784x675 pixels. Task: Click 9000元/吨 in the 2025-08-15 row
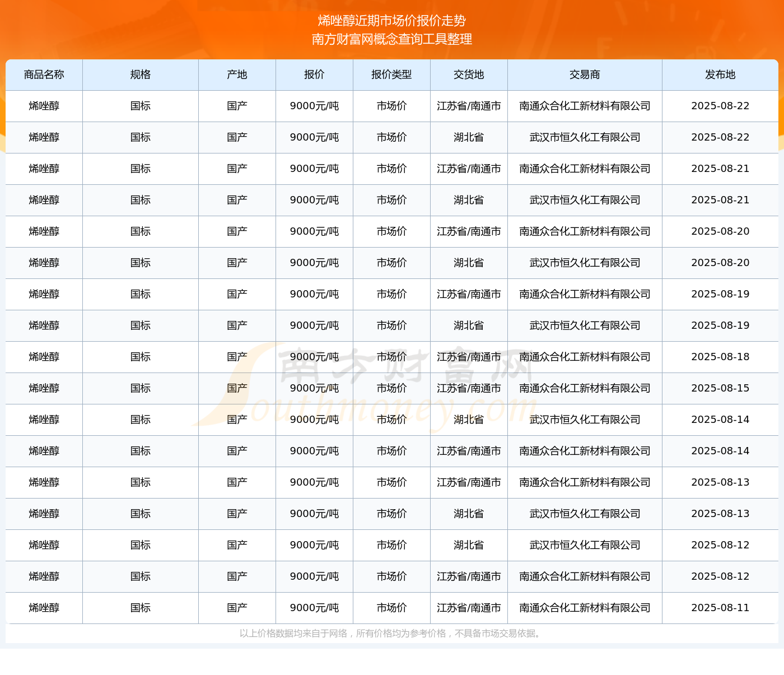point(315,388)
